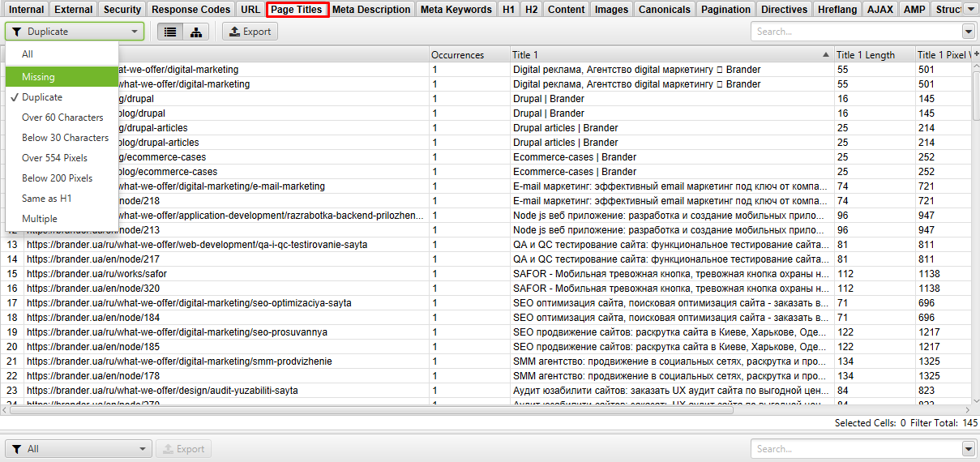Collapse the Duplicate filter dropdown

point(75,32)
